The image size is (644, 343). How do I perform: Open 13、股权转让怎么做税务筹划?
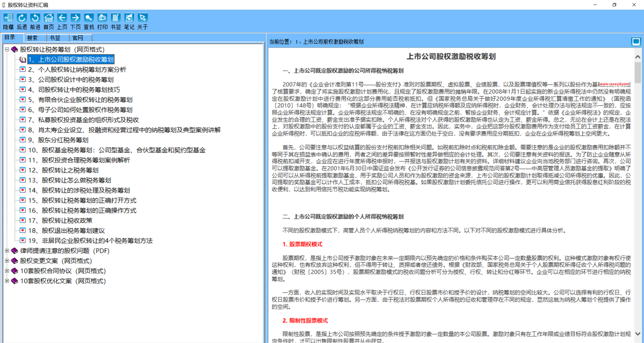69,180
